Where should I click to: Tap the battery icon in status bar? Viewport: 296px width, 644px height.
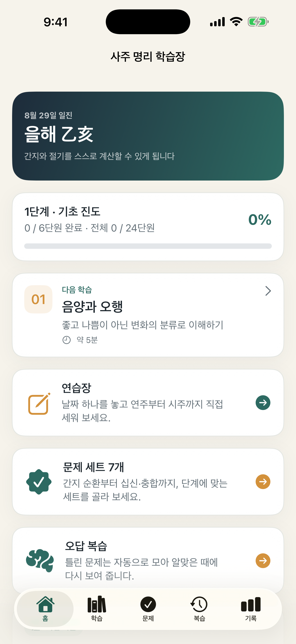point(258,22)
